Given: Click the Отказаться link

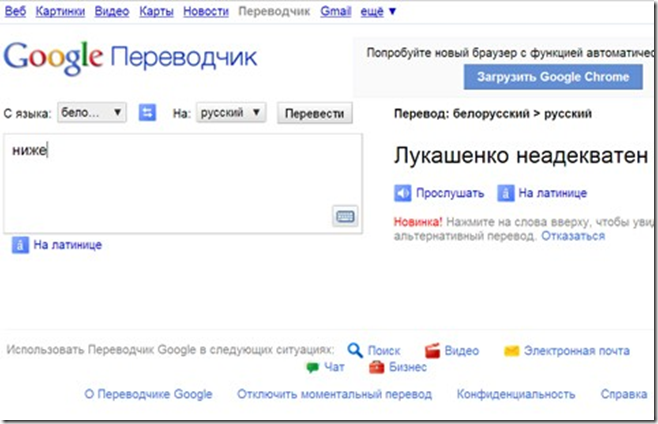Looking at the screenshot, I should click(x=573, y=236).
